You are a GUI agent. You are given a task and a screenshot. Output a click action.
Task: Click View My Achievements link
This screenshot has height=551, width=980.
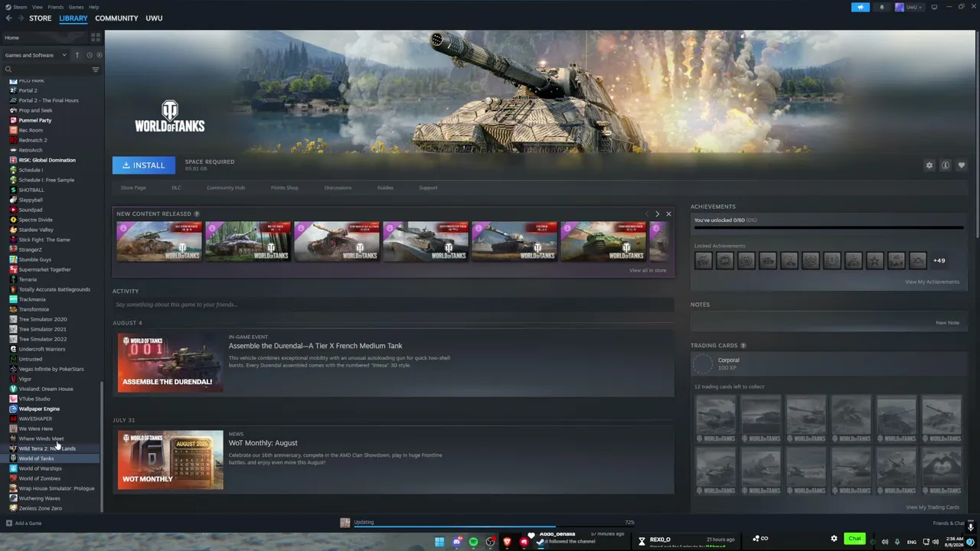932,282
